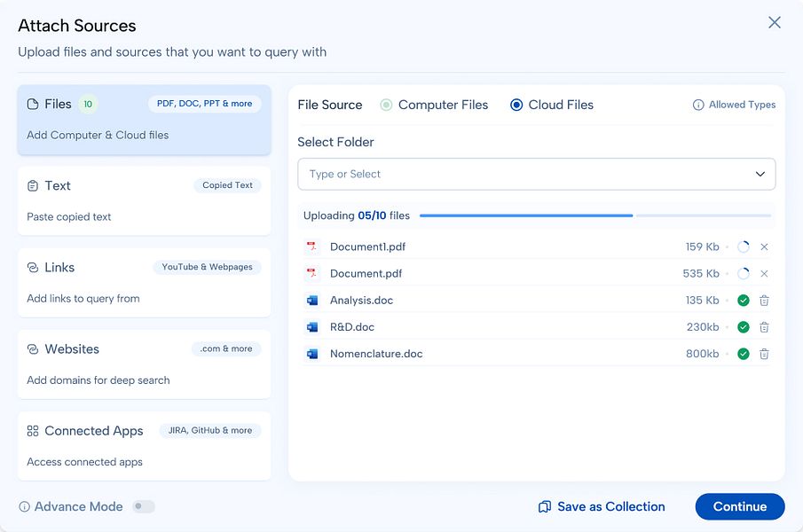Click the 159 Kb file size

(702, 247)
